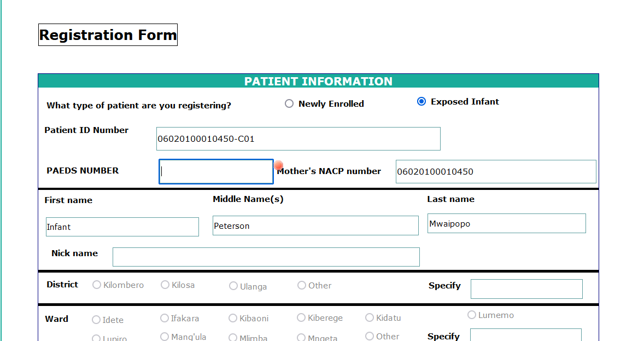Click the First name text field
Image resolution: width=644 pixels, height=341 pixels.
[122, 227]
